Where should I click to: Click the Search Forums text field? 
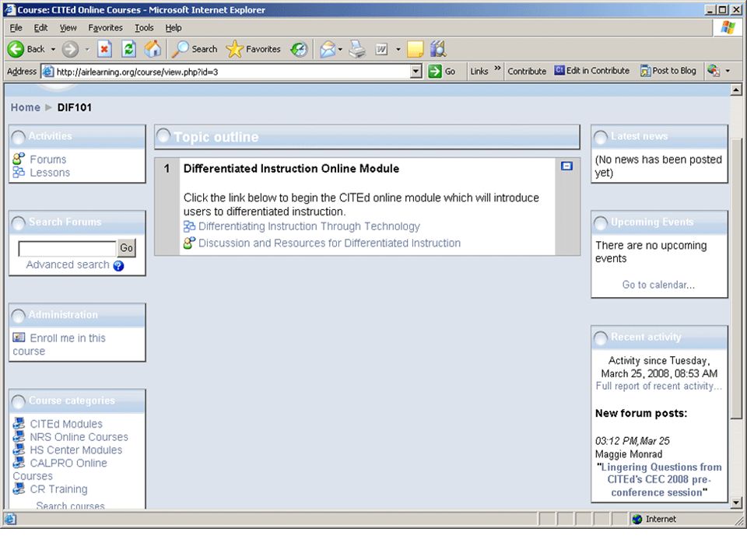coord(67,249)
